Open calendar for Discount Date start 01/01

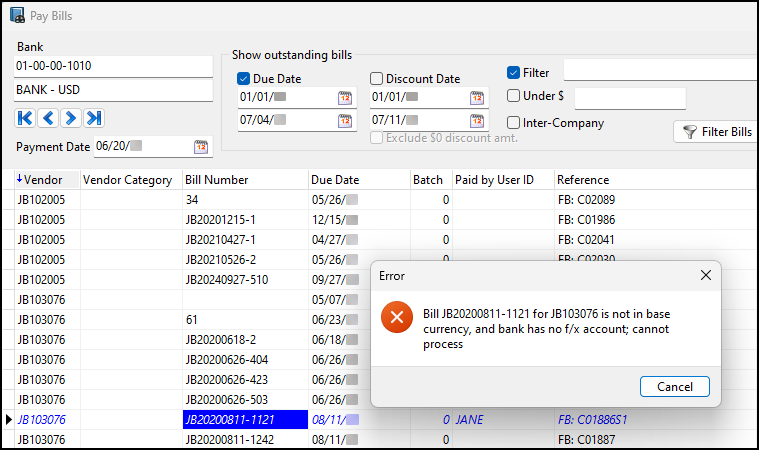click(477, 98)
